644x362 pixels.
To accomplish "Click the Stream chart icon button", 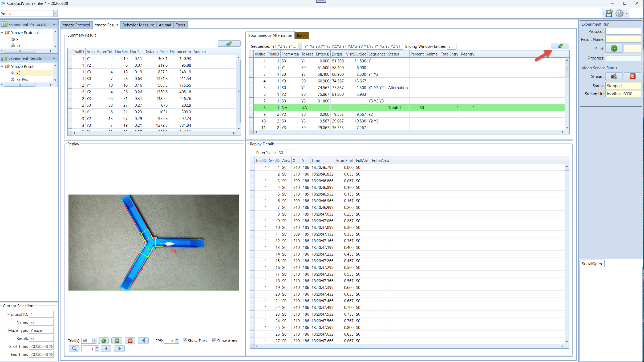I will tap(614, 77).
